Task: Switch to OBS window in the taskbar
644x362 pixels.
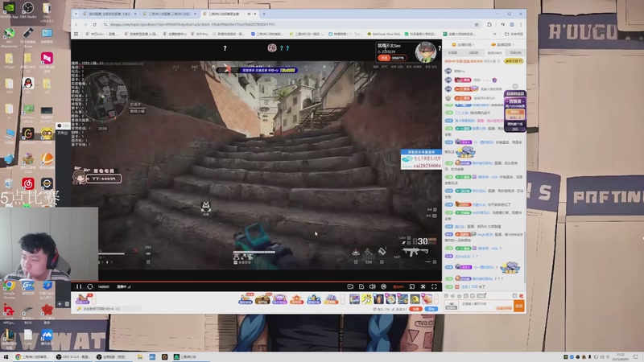Action: pos(73,357)
